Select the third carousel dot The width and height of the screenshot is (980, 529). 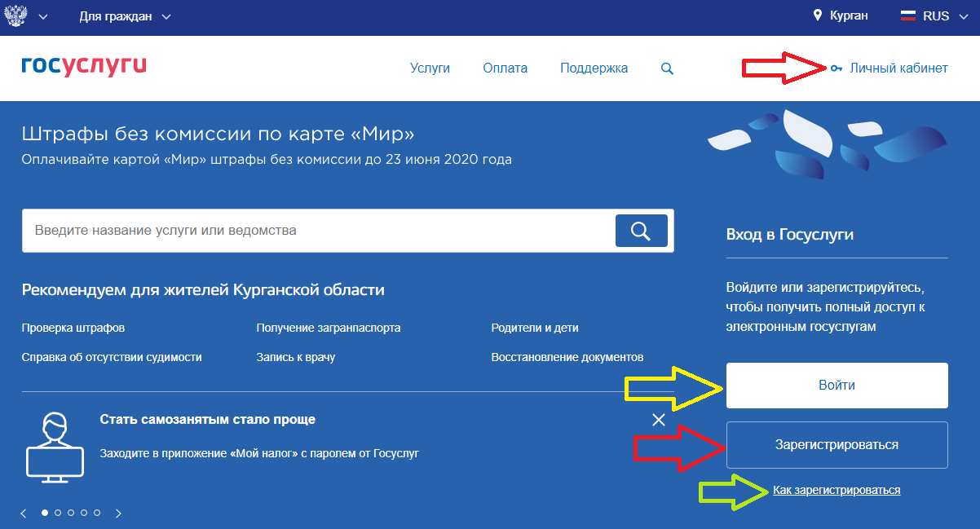(x=71, y=513)
